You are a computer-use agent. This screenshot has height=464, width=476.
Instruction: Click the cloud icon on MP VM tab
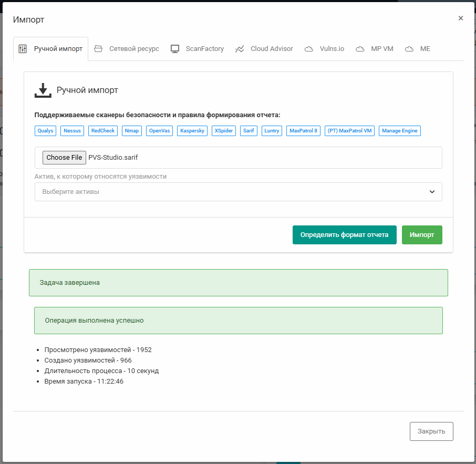[360, 48]
